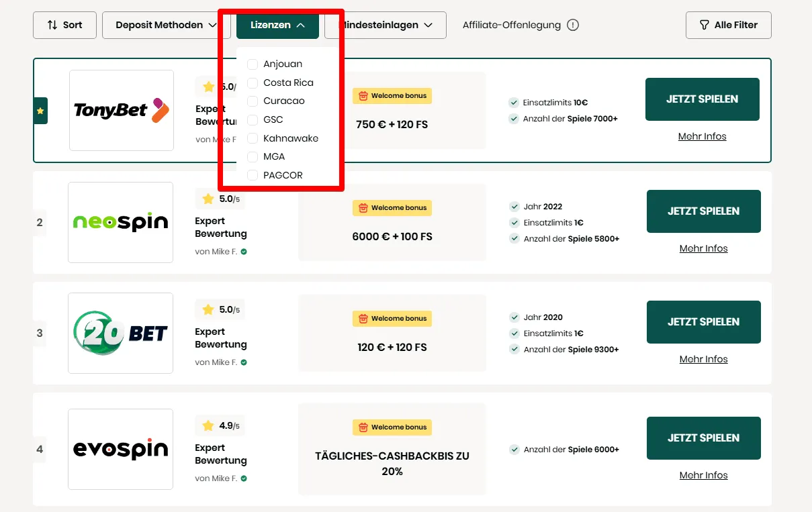
Task: Click JETZT SPIELEN for neospin
Action: point(704,211)
